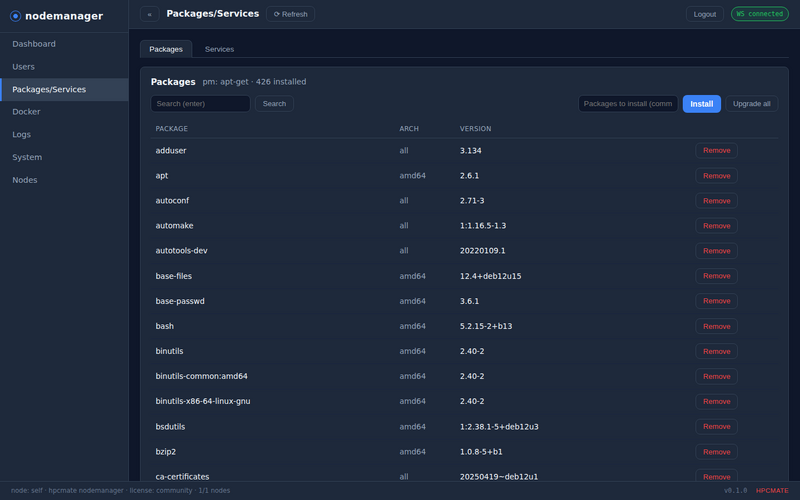
Task: Collapse sidebar with the « button
Action: click(x=149, y=14)
